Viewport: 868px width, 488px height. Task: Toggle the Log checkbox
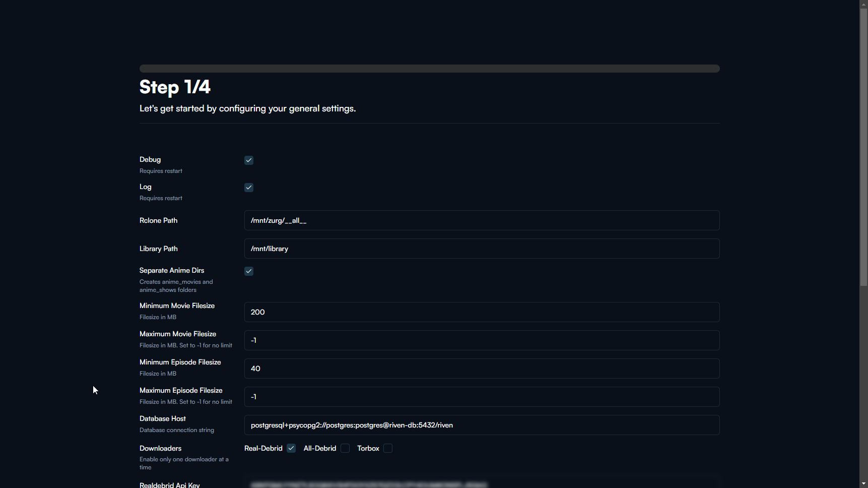(x=249, y=188)
